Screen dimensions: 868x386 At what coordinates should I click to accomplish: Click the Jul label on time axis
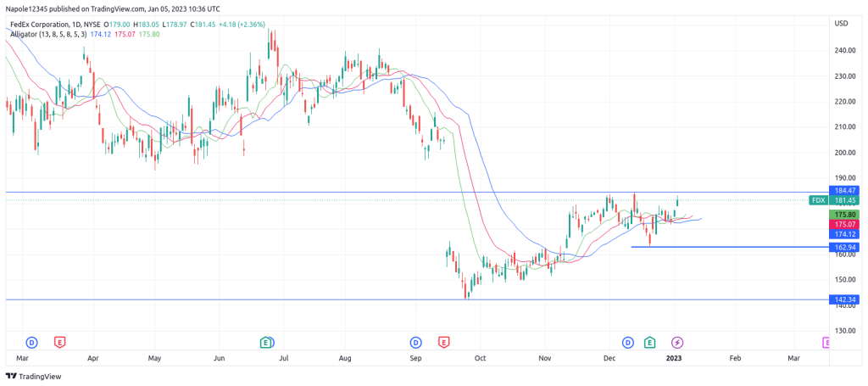[284, 359]
